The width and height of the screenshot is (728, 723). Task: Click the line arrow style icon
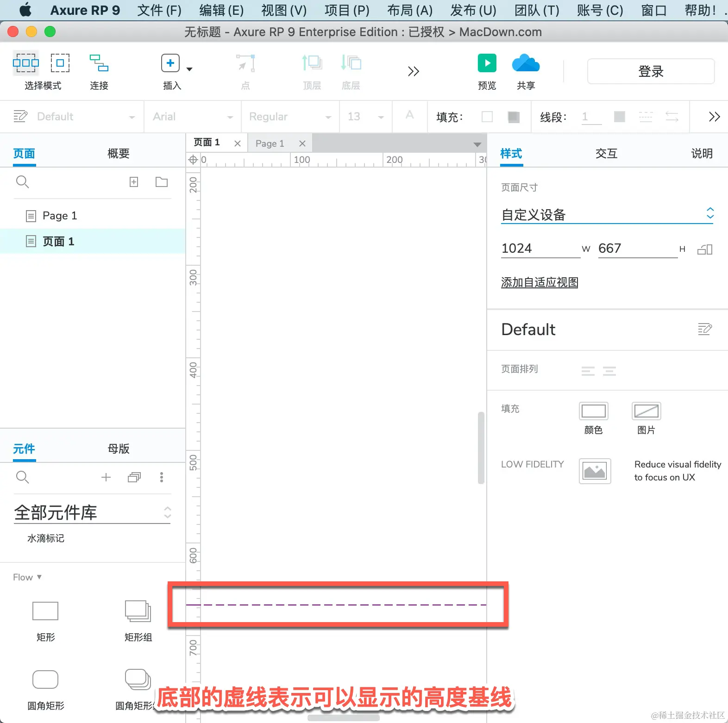(x=672, y=117)
